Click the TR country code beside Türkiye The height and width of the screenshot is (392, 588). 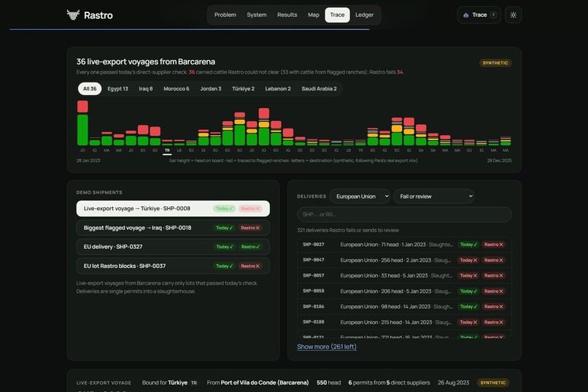point(194,383)
